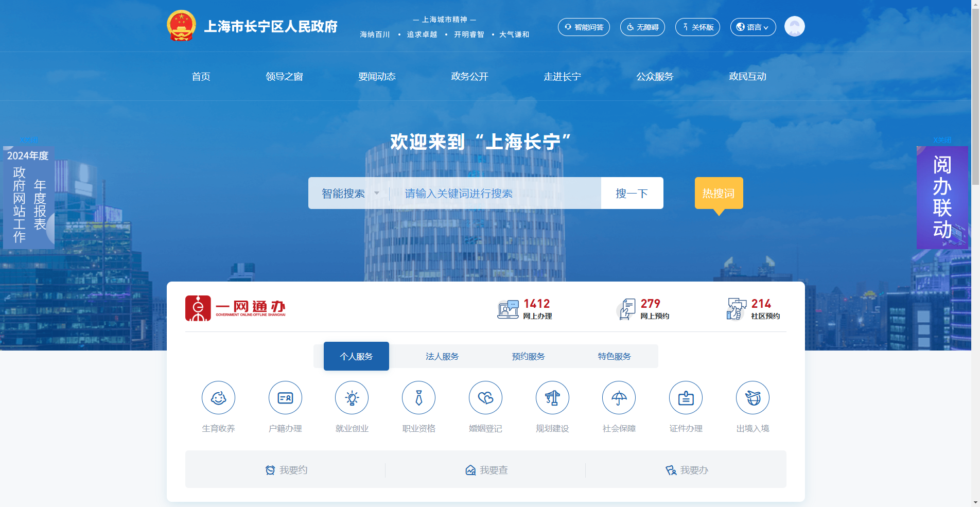The width and height of the screenshot is (980, 507).
Task: Open the 智能搜索 search type dropdown
Action: tap(349, 193)
